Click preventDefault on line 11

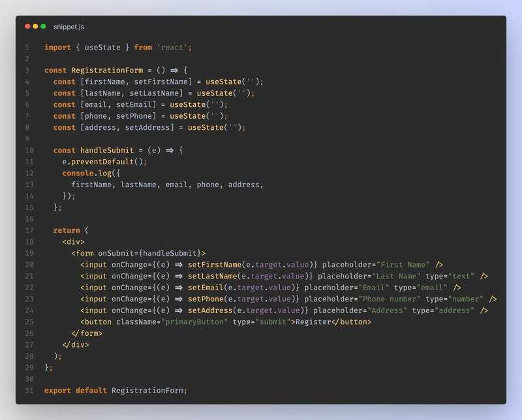[x=102, y=162]
